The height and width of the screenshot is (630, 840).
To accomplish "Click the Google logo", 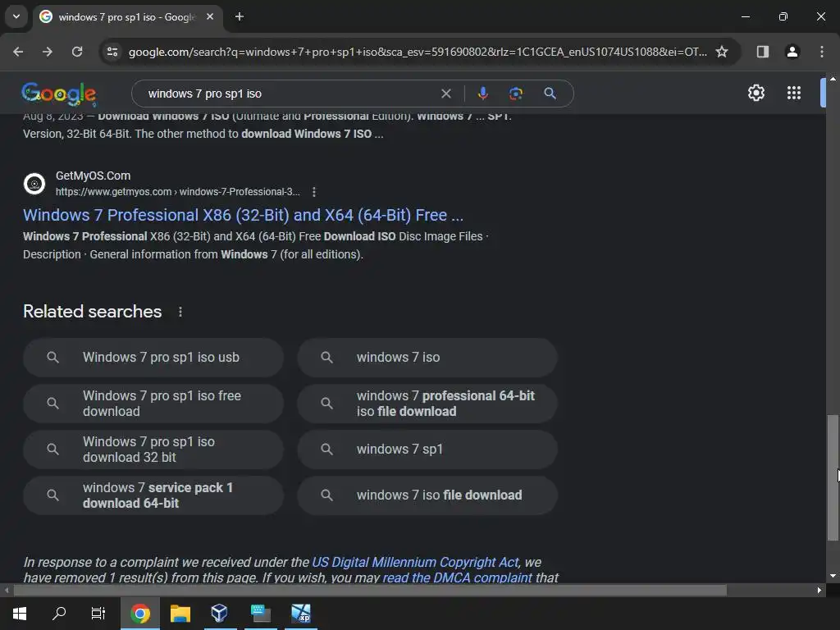I will (x=59, y=94).
